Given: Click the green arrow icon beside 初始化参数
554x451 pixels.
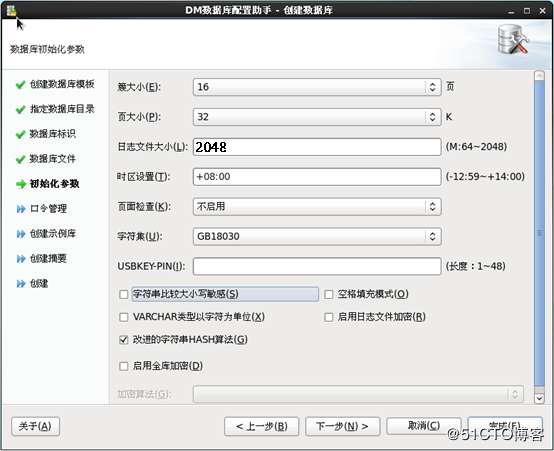Looking at the screenshot, I should [x=21, y=184].
